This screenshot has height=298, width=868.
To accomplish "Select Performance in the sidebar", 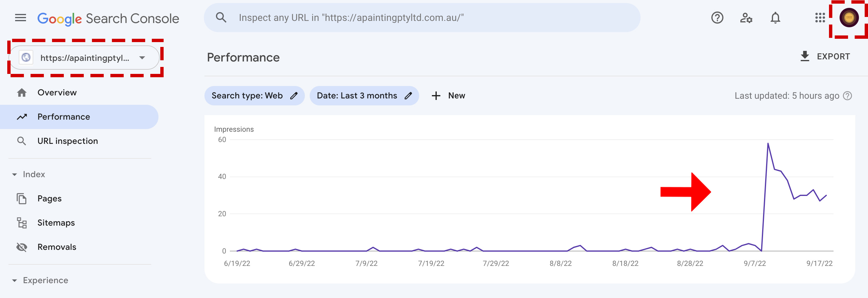I will (64, 117).
